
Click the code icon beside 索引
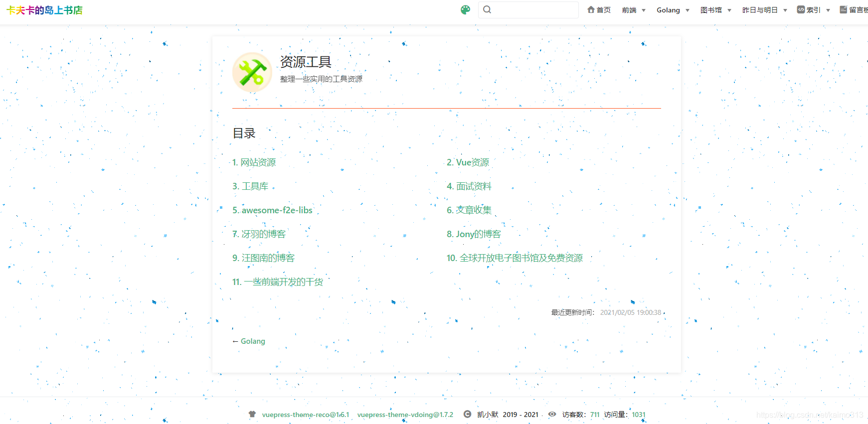point(801,9)
